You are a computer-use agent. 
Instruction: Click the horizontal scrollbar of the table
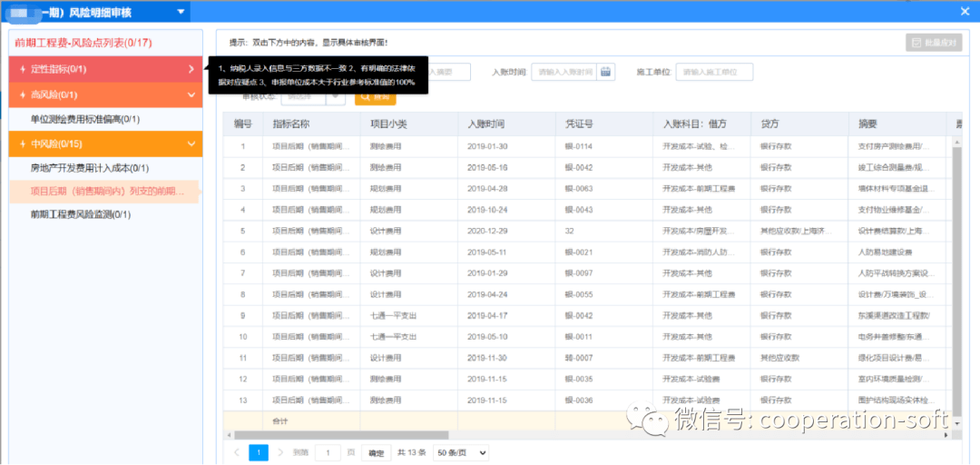click(x=340, y=434)
